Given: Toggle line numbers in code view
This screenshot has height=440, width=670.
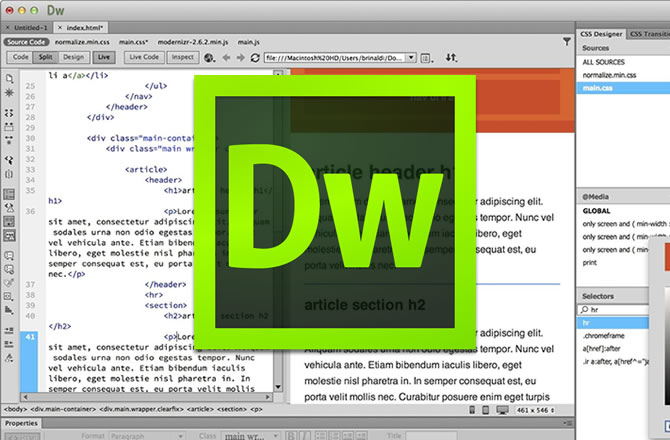Looking at the screenshot, I should coord(9,194).
